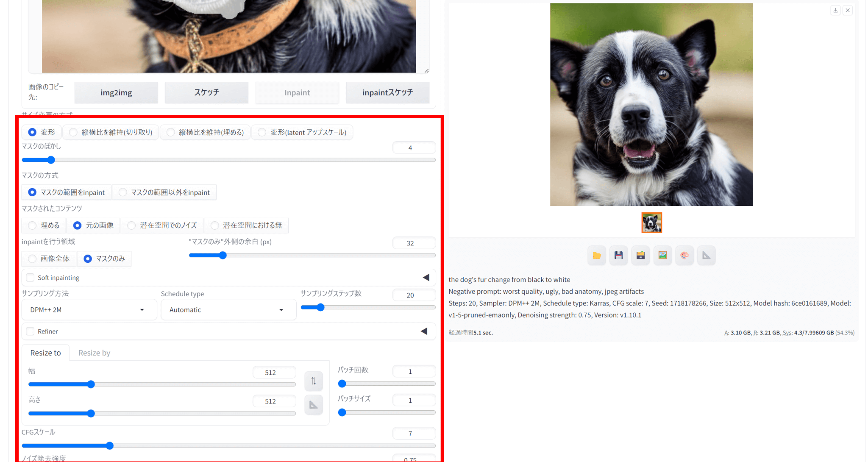The image size is (868, 462).
Task: Expand the Refiner section arrow
Action: coord(424,331)
